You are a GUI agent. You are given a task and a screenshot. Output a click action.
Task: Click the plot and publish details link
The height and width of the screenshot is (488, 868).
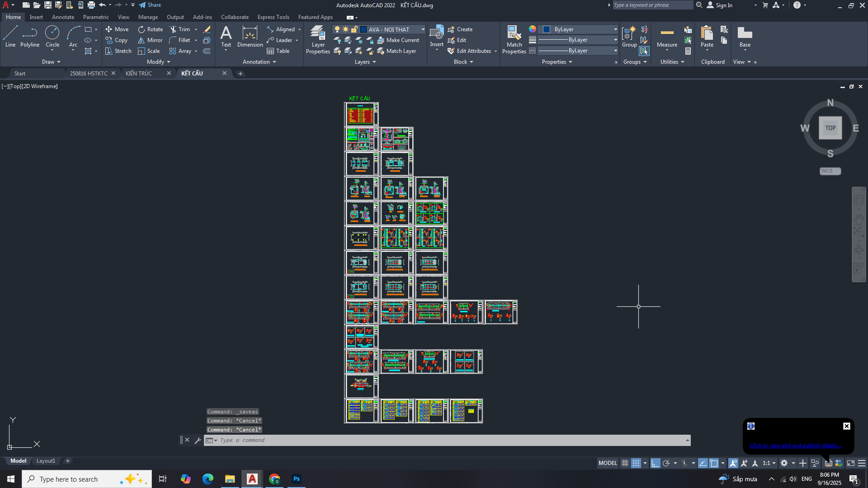point(795,446)
